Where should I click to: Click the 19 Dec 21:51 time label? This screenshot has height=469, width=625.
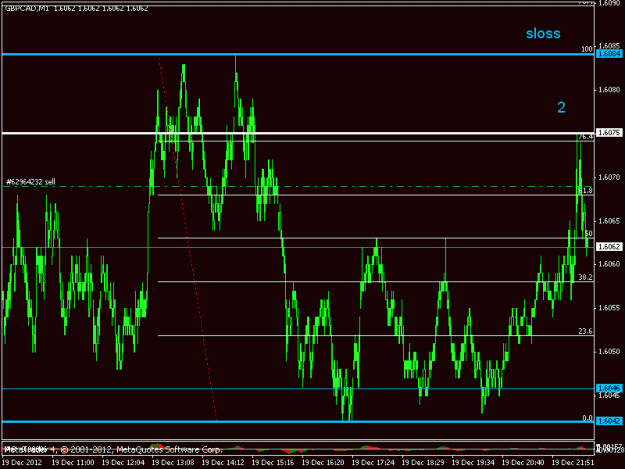pyautogui.click(x=572, y=463)
